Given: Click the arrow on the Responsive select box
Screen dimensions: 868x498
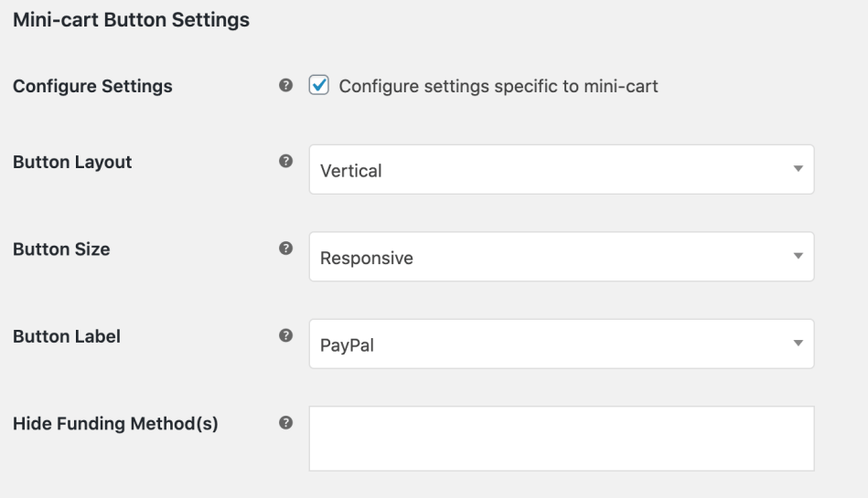Looking at the screenshot, I should coord(797,257).
